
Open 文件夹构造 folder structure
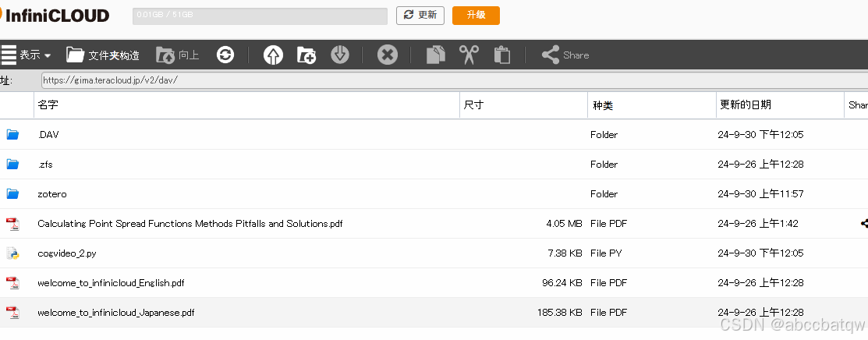103,55
